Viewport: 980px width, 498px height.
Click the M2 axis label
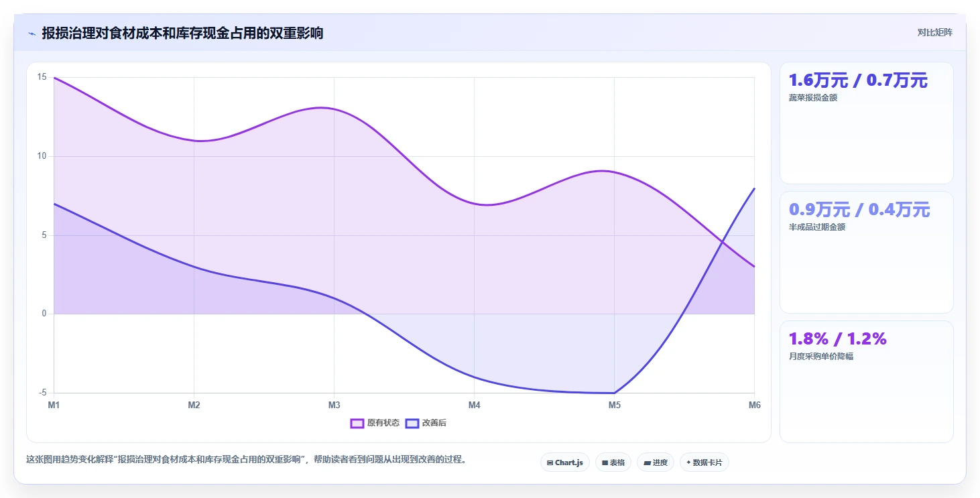pyautogui.click(x=194, y=405)
